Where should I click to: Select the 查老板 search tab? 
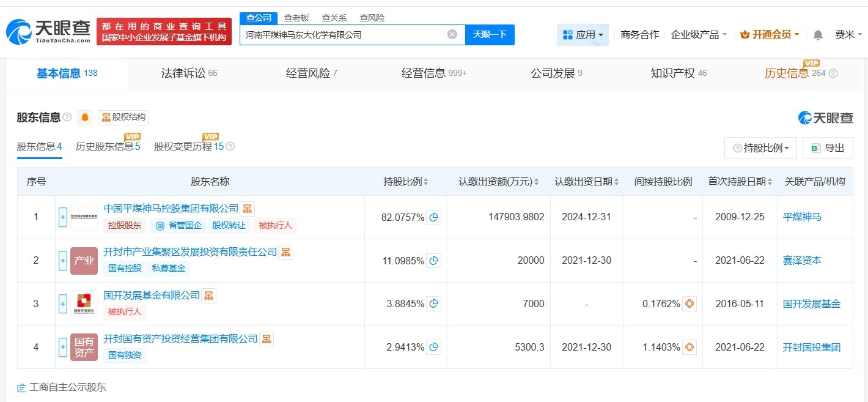click(296, 18)
